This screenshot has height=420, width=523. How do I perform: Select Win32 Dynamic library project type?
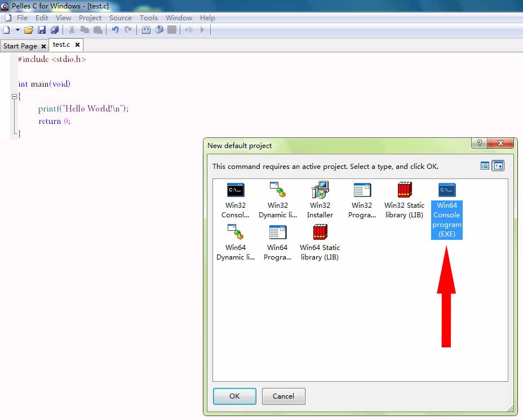(278, 200)
